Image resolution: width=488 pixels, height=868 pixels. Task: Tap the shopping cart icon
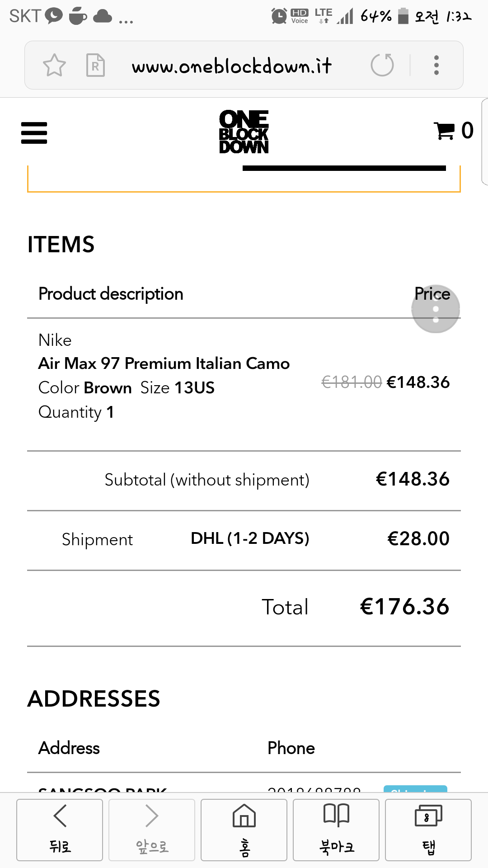[444, 131]
